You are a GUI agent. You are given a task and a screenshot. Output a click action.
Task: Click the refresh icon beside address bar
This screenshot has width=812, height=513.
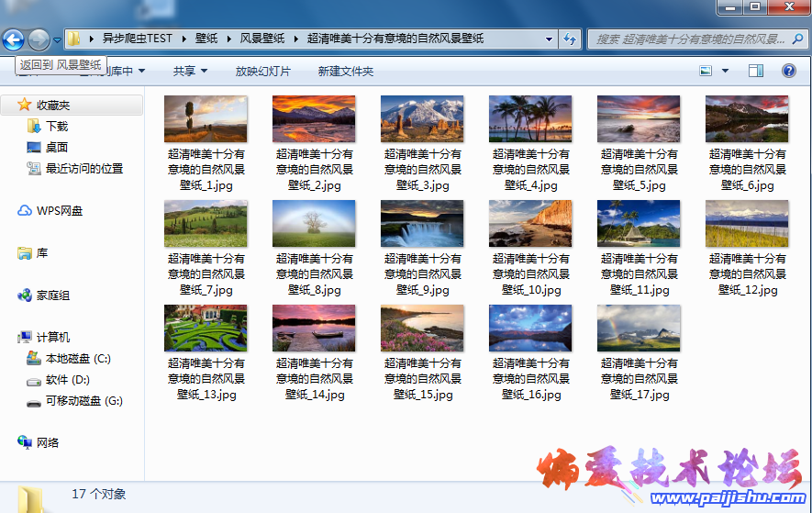570,39
